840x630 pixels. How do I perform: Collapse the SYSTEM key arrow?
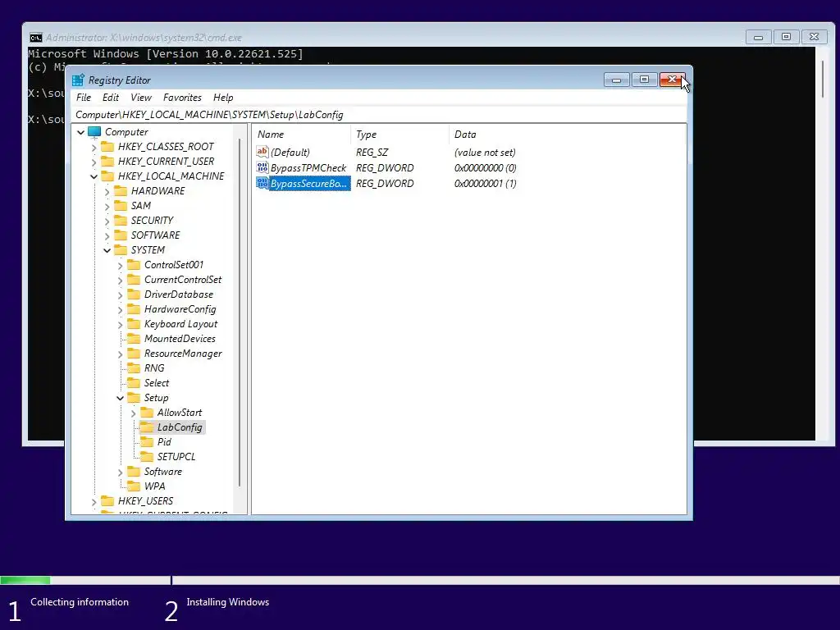tap(107, 250)
